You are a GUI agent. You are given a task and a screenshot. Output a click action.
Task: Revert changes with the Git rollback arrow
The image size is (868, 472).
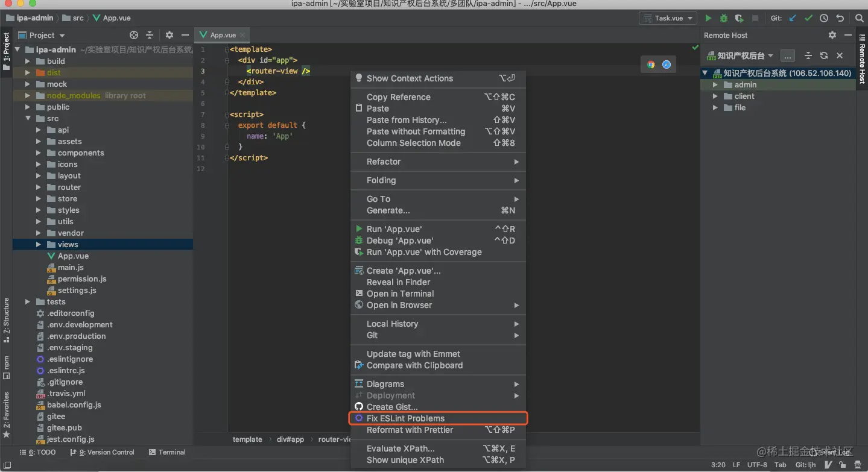click(840, 18)
